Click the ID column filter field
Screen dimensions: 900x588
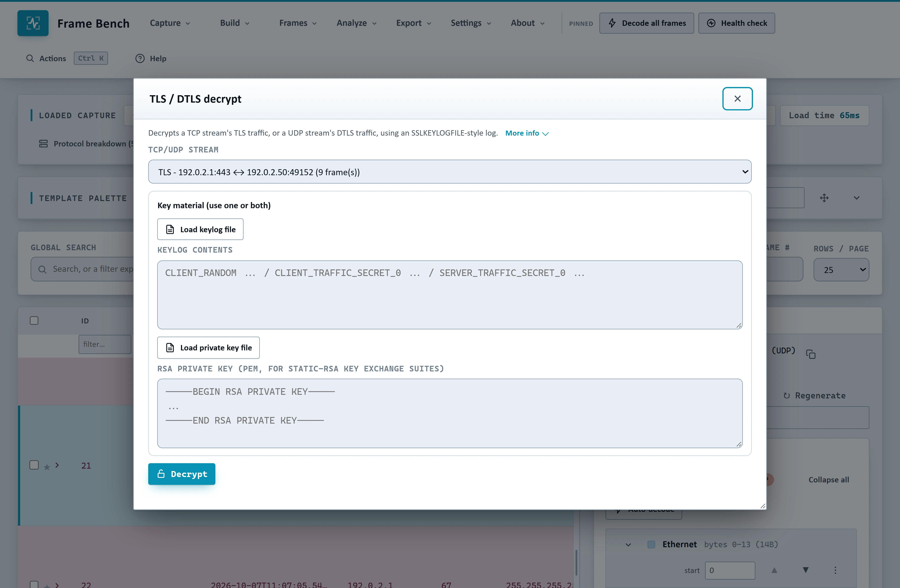(105, 344)
